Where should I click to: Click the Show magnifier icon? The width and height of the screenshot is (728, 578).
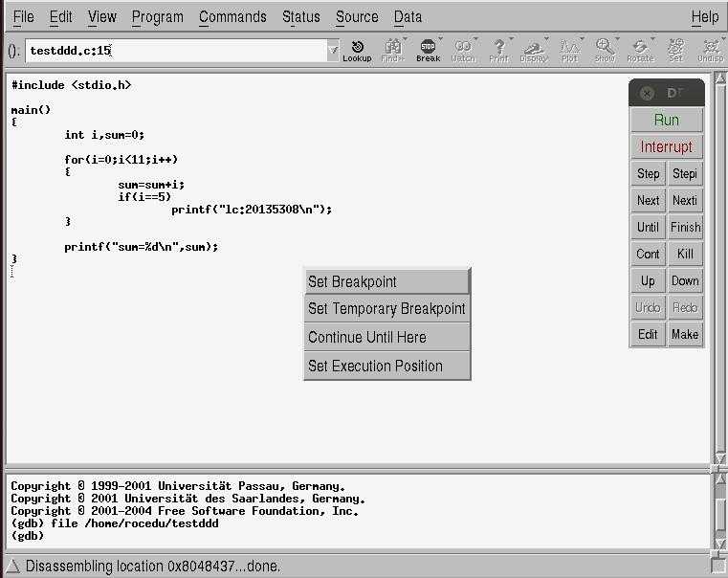(x=605, y=51)
